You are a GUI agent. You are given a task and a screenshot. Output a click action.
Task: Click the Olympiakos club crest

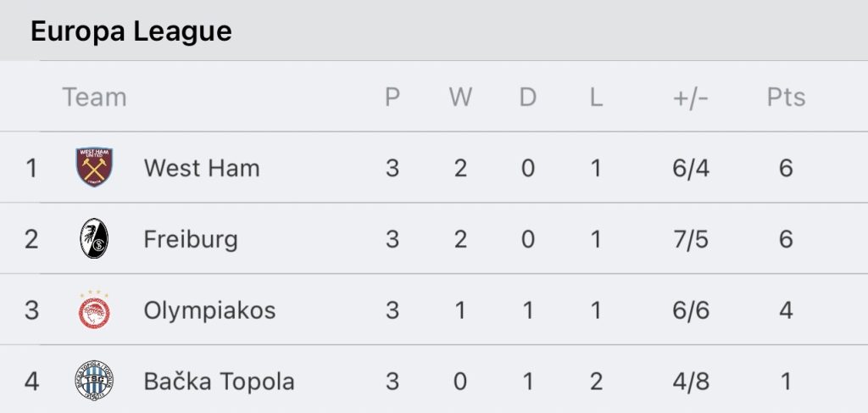(94, 310)
